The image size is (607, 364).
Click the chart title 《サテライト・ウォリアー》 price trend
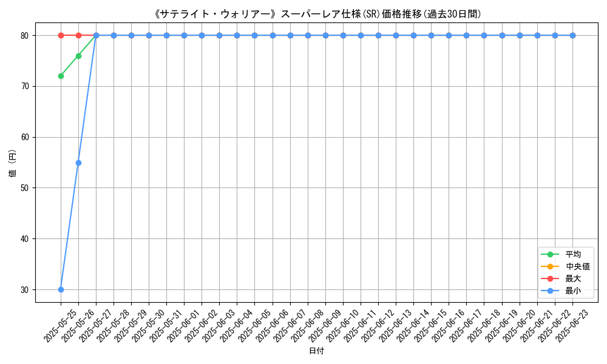317,14
